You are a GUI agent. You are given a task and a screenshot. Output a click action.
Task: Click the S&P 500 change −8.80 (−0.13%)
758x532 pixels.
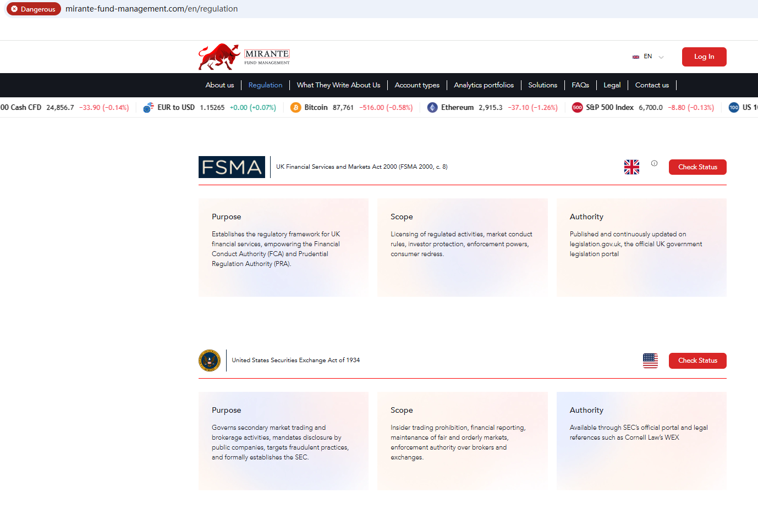coord(691,108)
